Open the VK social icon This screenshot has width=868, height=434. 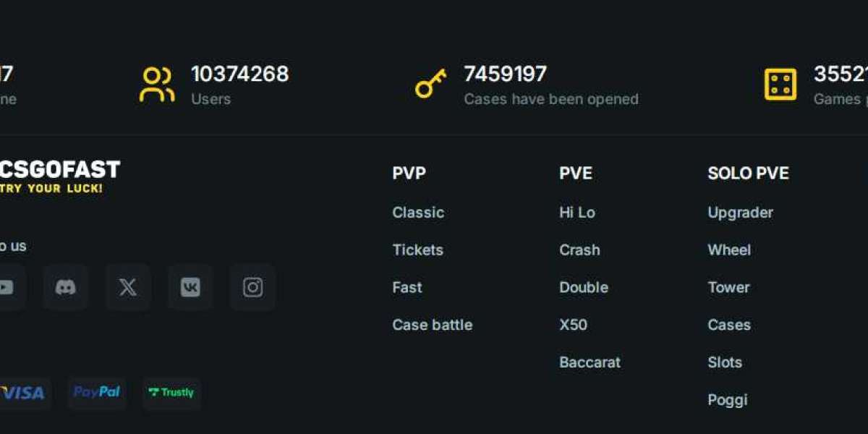point(190,287)
